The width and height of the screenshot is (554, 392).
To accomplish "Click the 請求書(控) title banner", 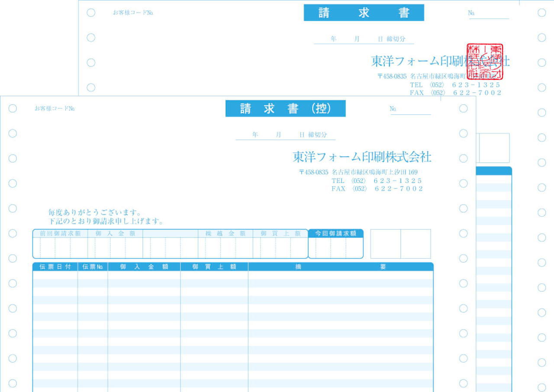I will (285, 109).
